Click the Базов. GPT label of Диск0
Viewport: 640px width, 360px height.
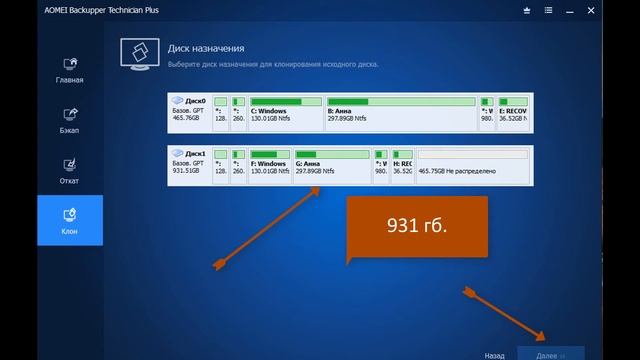tap(188, 111)
